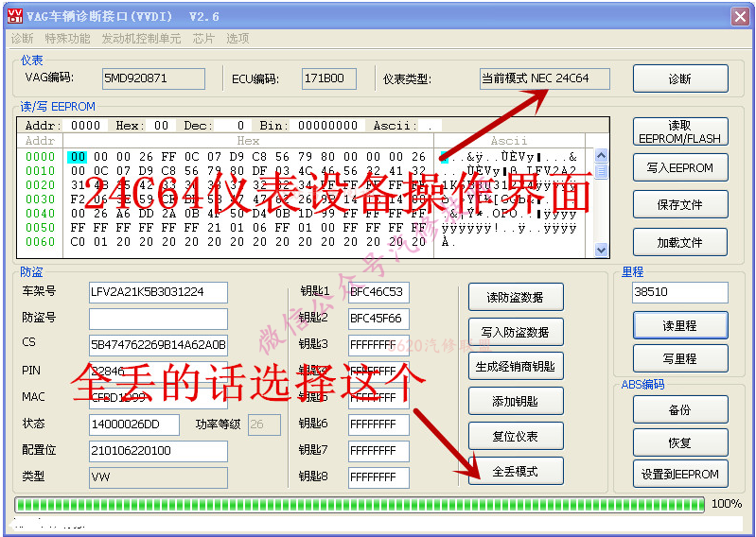Open the 诊断 menu

22,39
